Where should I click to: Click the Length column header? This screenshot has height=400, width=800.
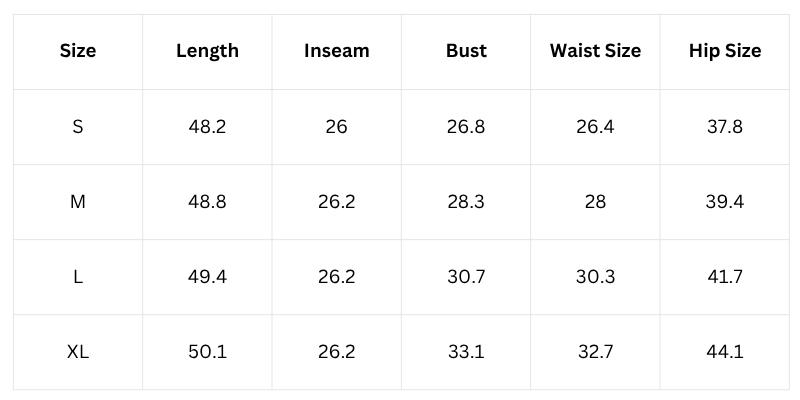[207, 51]
